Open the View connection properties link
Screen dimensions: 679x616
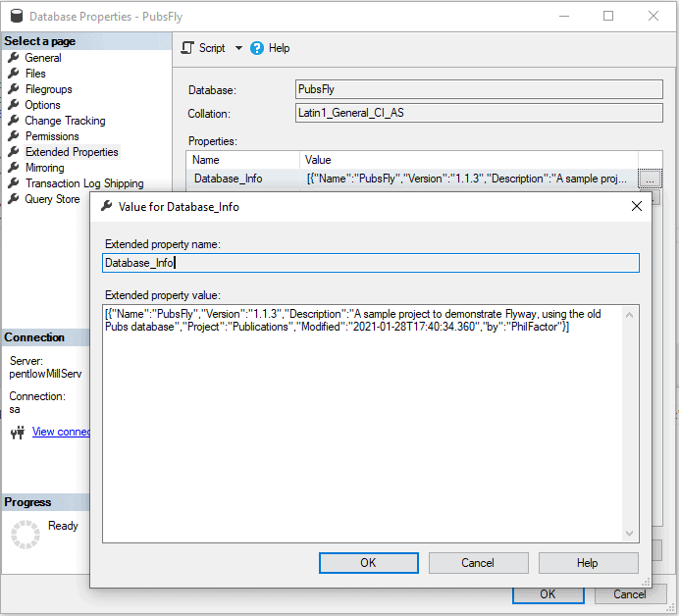(61, 432)
